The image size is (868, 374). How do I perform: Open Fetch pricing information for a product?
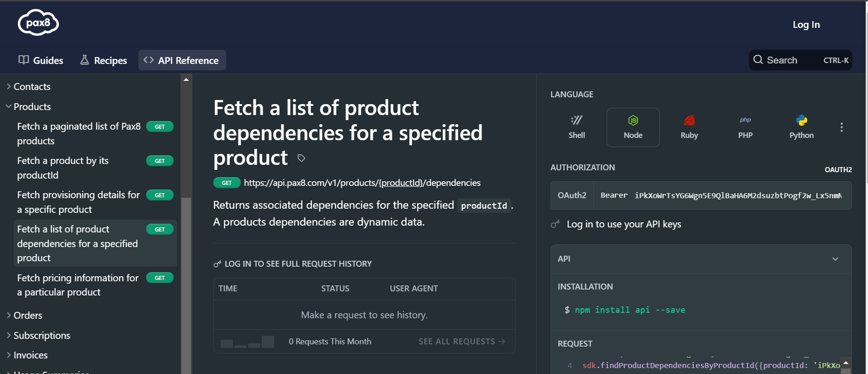click(x=78, y=285)
